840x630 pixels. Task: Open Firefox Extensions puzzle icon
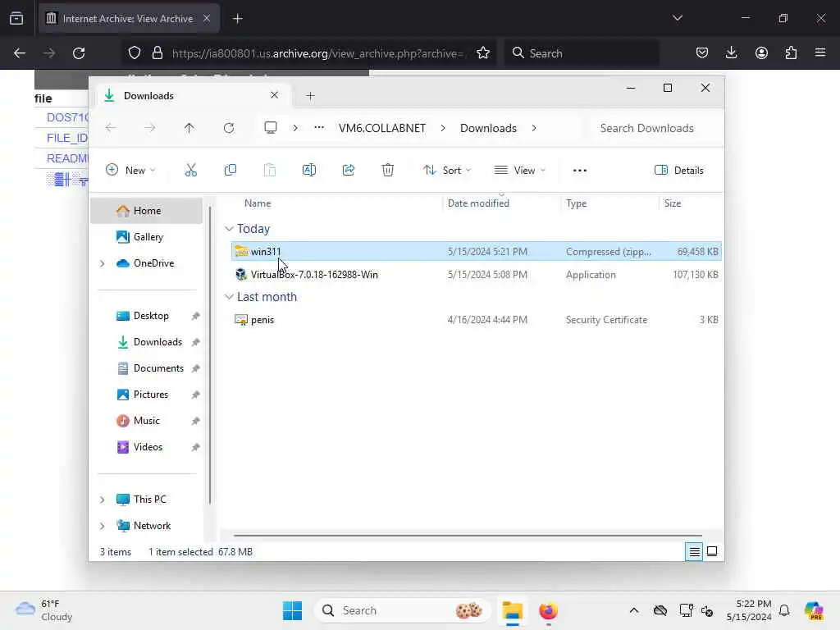(791, 53)
